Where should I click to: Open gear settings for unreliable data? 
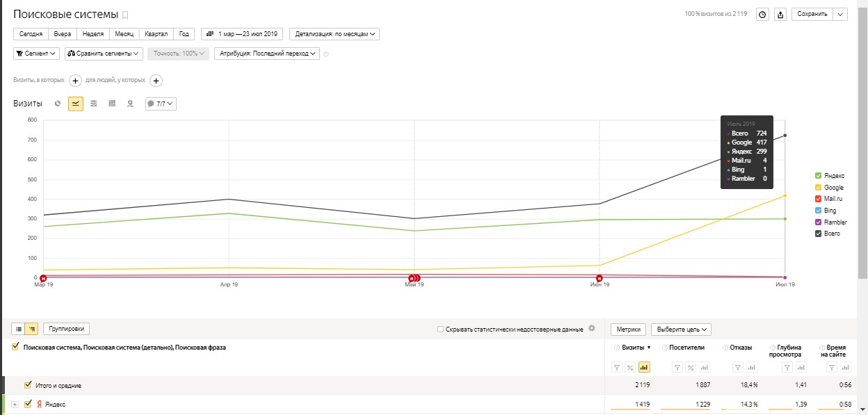click(592, 328)
